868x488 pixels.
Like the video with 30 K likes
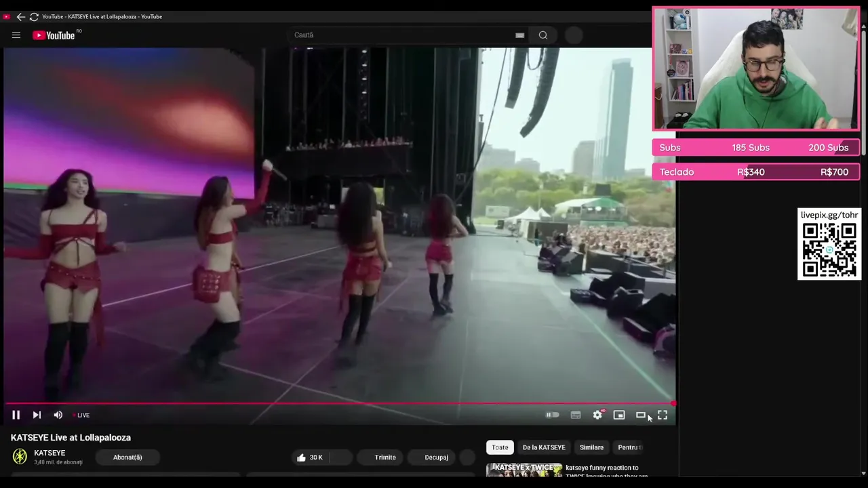[310, 457]
